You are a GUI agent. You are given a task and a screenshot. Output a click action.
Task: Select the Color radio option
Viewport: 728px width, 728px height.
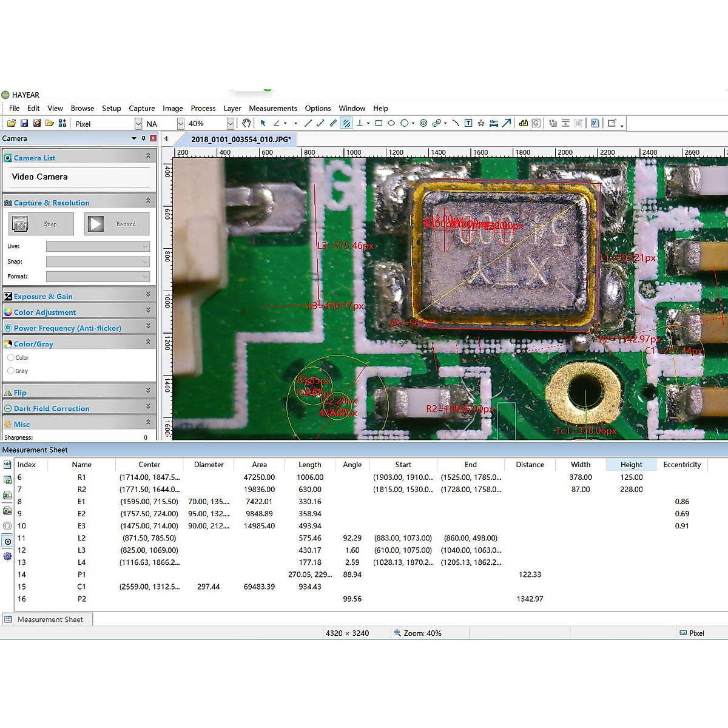click(11, 358)
